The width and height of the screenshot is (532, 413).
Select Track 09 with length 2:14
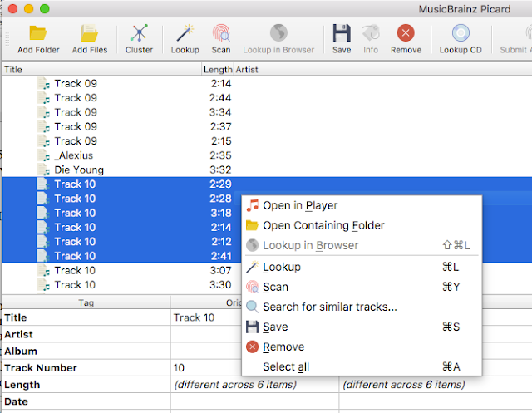click(x=267, y=83)
